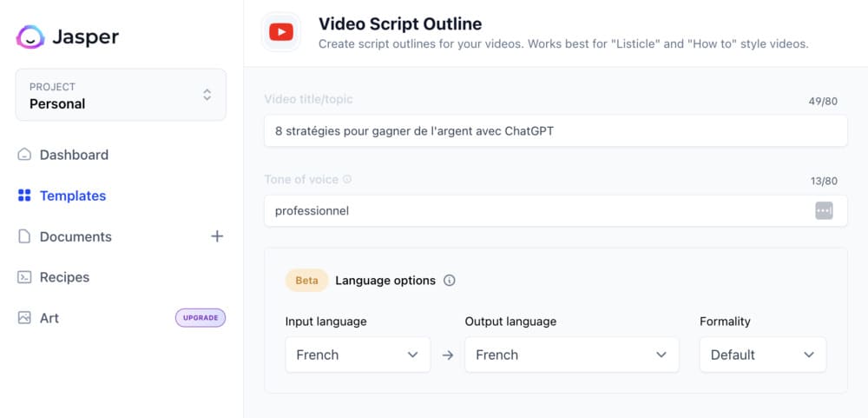Click the Language options label
This screenshot has height=418, width=868.
(385, 281)
